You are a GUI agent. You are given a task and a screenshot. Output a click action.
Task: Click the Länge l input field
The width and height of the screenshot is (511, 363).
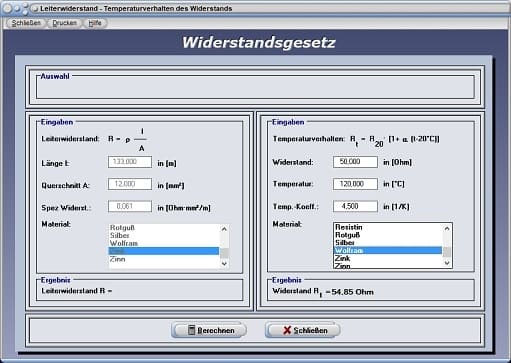[x=130, y=162]
